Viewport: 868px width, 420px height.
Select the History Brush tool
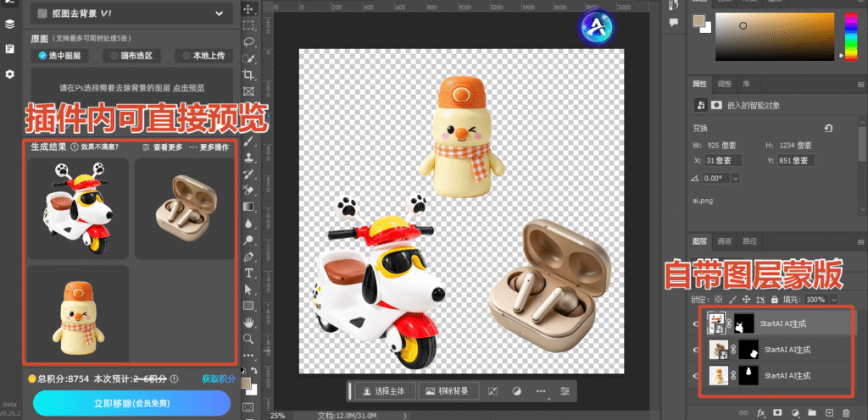click(248, 174)
